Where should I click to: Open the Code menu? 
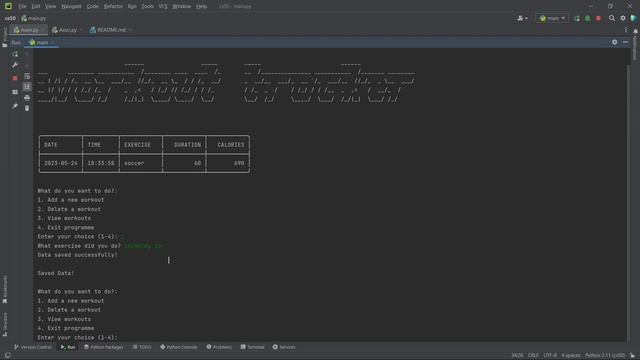point(93,6)
